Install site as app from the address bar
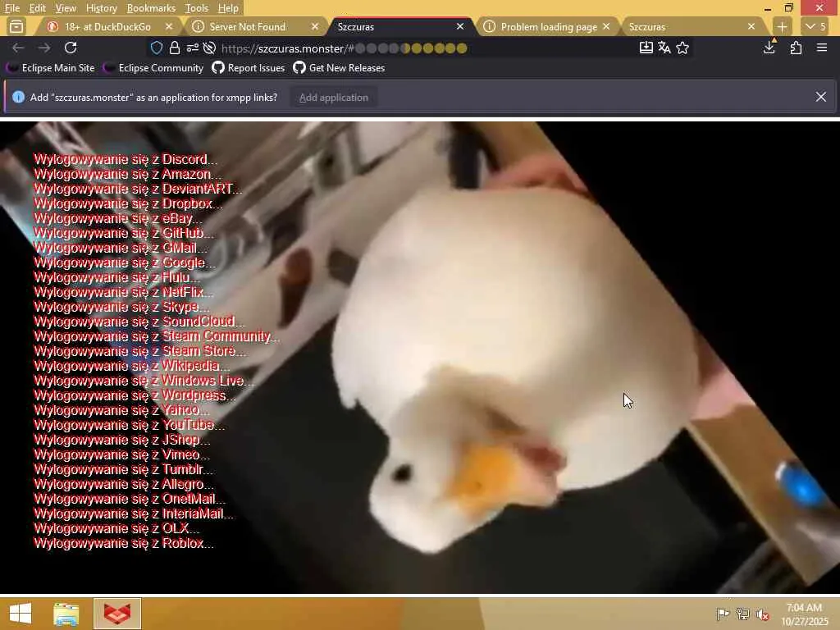Screen dimensions: 840x630 pos(646,48)
